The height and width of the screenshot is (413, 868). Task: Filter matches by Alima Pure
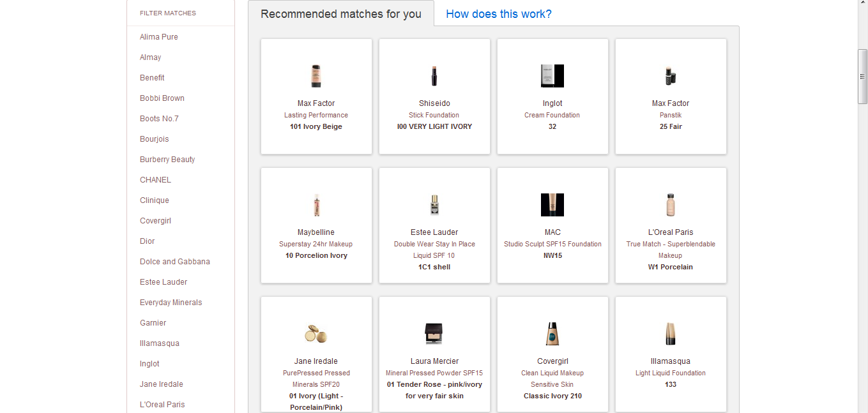(x=159, y=37)
